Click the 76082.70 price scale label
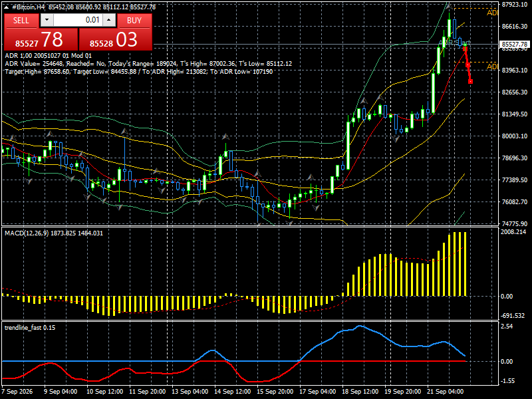Viewport: 532px width, 399px height. point(514,202)
